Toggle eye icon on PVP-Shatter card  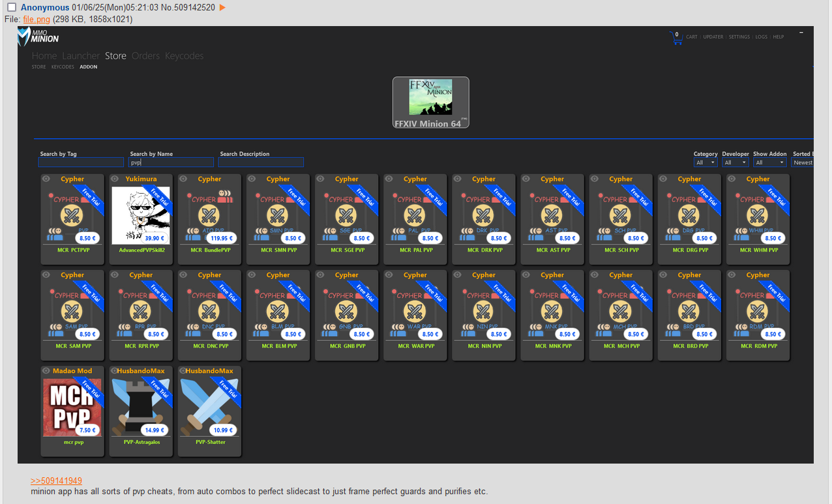[183, 370]
